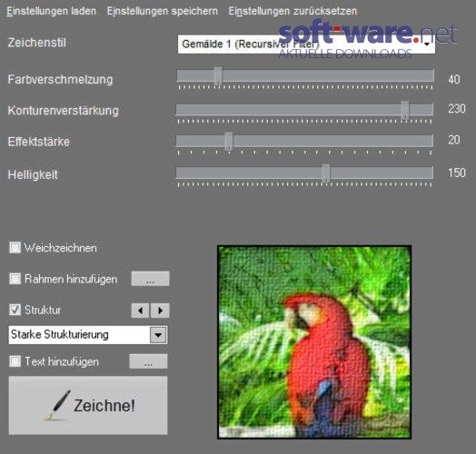This screenshot has width=476, height=454.
Task: Click the Farbverschmelzung slider handle
Action: point(218,76)
